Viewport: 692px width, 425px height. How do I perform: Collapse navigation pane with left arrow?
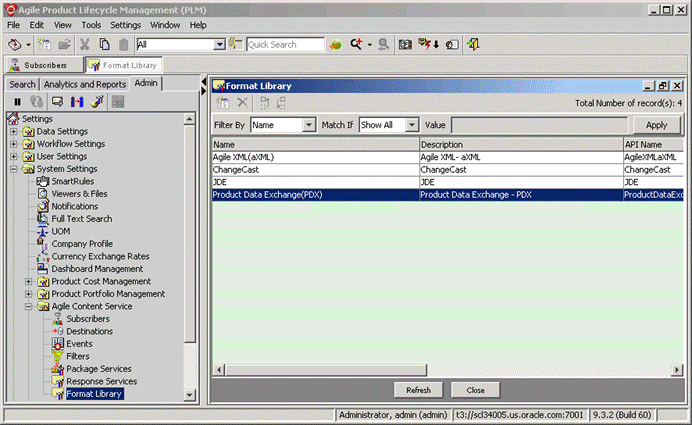pyautogui.click(x=203, y=82)
